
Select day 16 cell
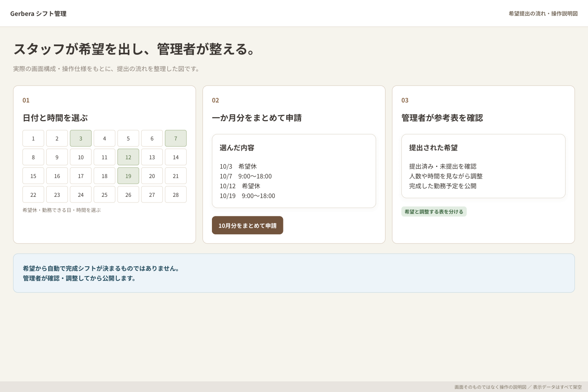(57, 176)
